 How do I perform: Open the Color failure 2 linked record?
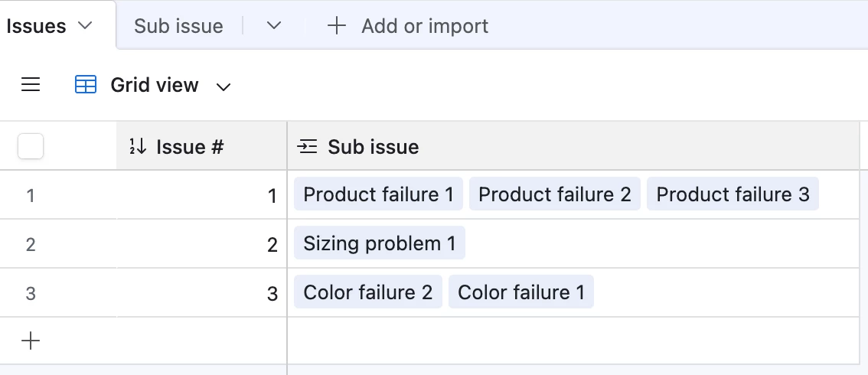367,292
